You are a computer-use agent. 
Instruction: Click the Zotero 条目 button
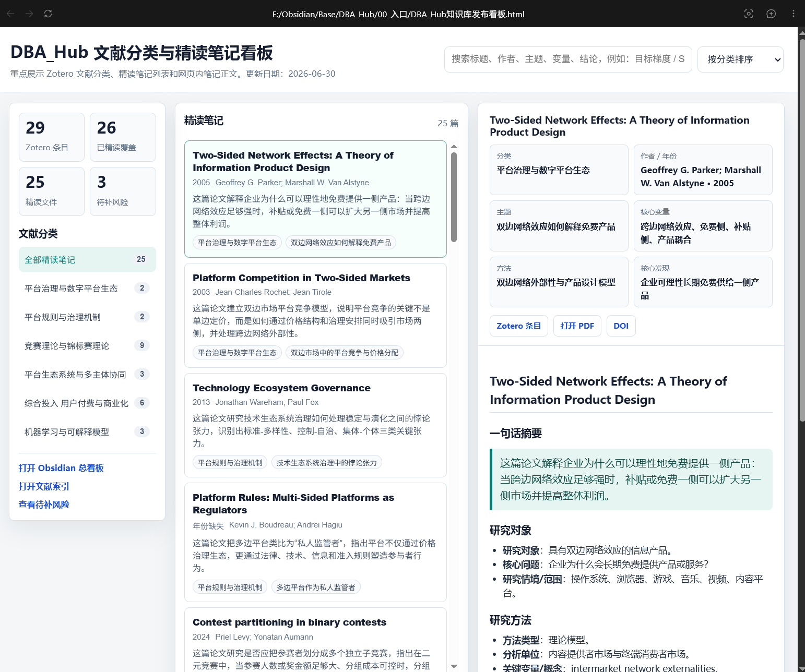tap(519, 326)
